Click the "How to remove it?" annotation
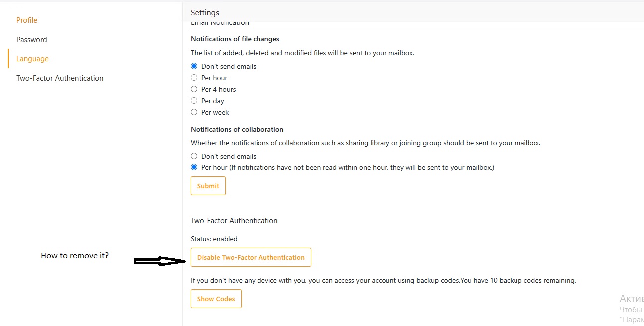The height and width of the screenshot is (326, 644). 75,256
